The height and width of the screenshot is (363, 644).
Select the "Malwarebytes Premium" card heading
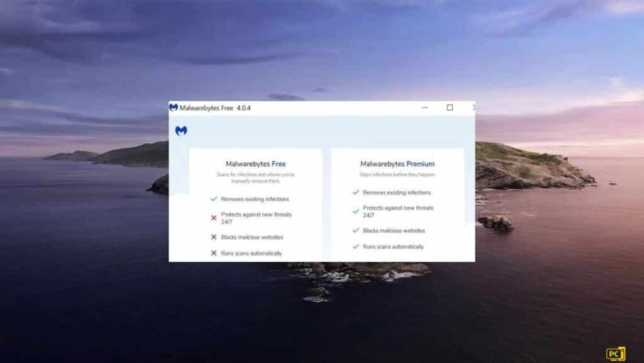pos(397,164)
